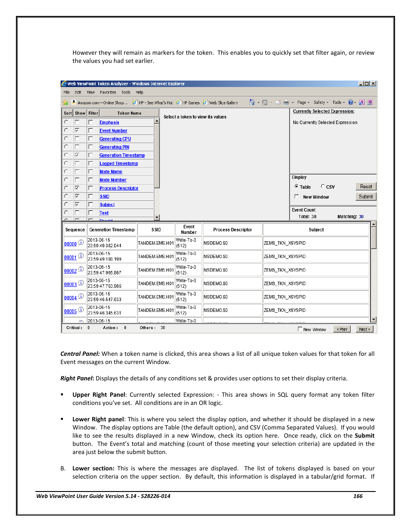Image resolution: width=411 pixels, height=532 pixels.
Task: Open the Safety dropdown menu
Action: click(321, 103)
